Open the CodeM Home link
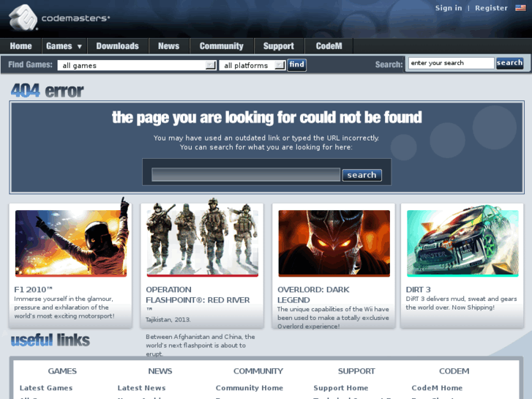Viewport: 532px width, 399px height. tap(437, 388)
